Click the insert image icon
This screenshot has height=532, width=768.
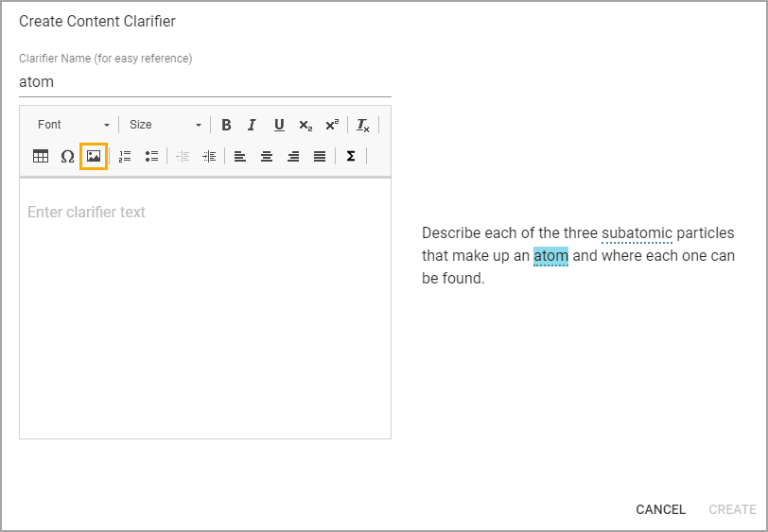pos(94,156)
